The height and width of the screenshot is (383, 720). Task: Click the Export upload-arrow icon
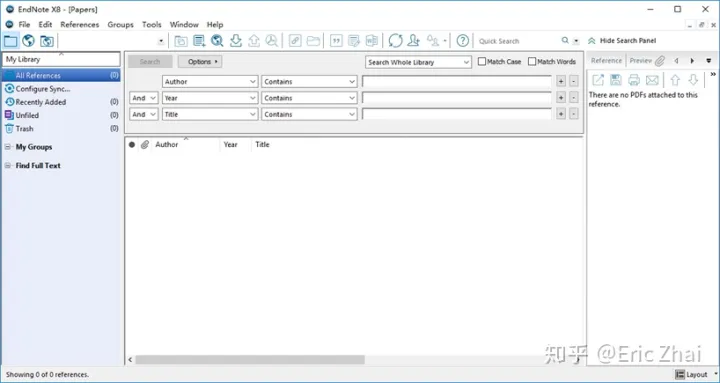coord(253,41)
